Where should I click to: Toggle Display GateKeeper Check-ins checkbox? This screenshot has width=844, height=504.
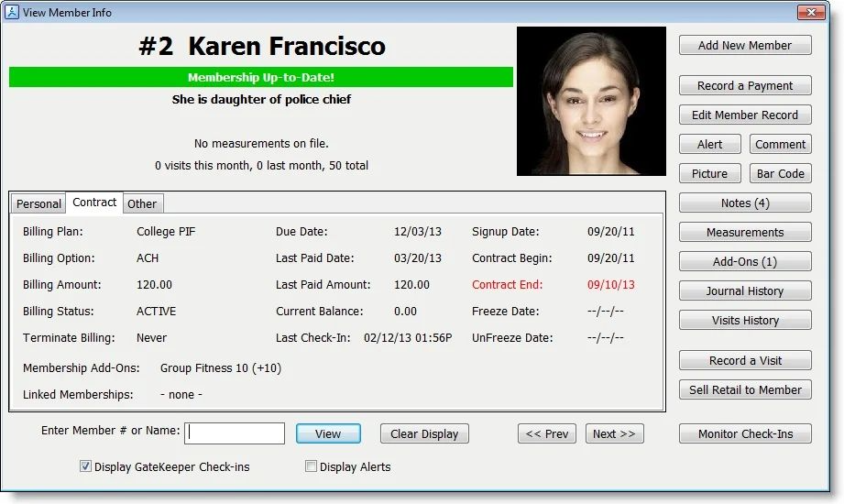[85, 466]
